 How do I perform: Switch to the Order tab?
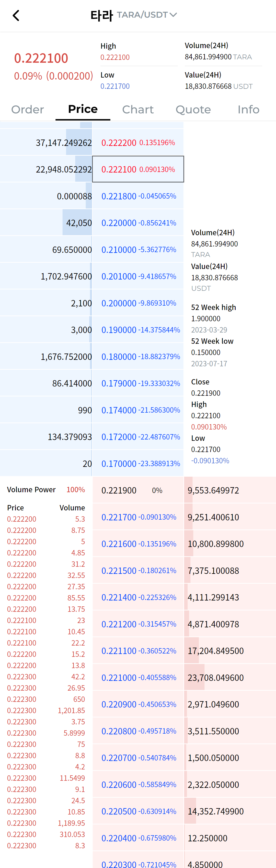pyautogui.click(x=28, y=110)
